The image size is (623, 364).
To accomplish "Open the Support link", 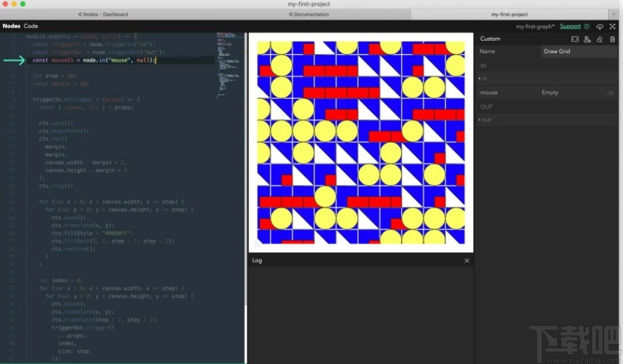I will click(x=570, y=26).
